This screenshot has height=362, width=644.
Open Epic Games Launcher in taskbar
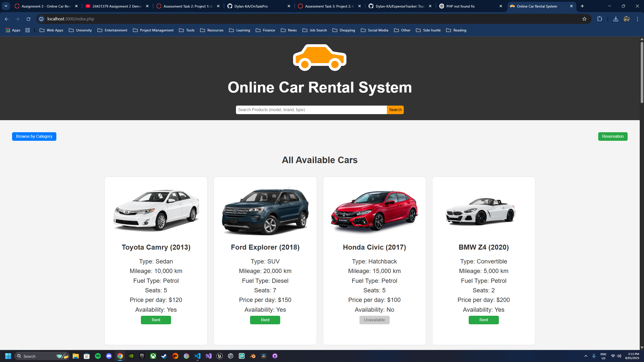142,356
